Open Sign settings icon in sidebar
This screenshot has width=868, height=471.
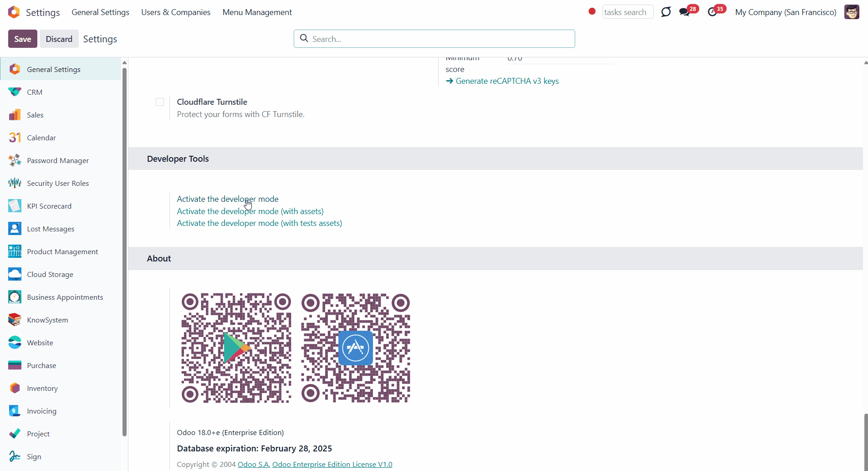[x=15, y=456]
